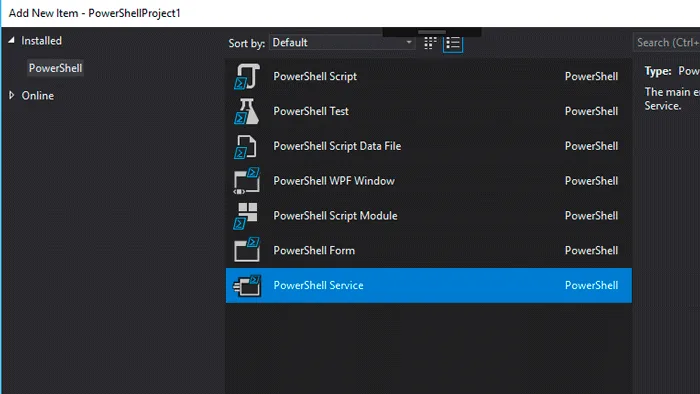Viewport: 700px width, 394px height.
Task: Switch to small icons grid view
Action: click(430, 43)
